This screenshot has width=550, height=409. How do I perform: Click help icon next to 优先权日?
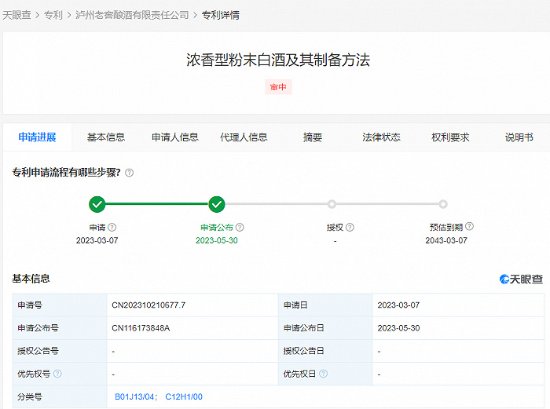[x=323, y=374]
